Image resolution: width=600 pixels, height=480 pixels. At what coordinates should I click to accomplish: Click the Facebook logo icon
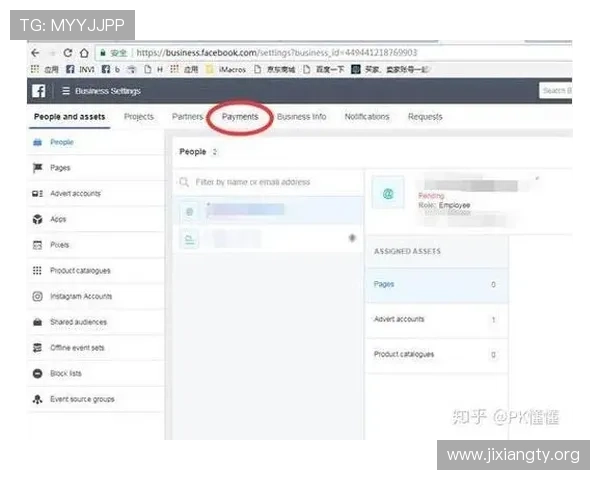pos(37,91)
